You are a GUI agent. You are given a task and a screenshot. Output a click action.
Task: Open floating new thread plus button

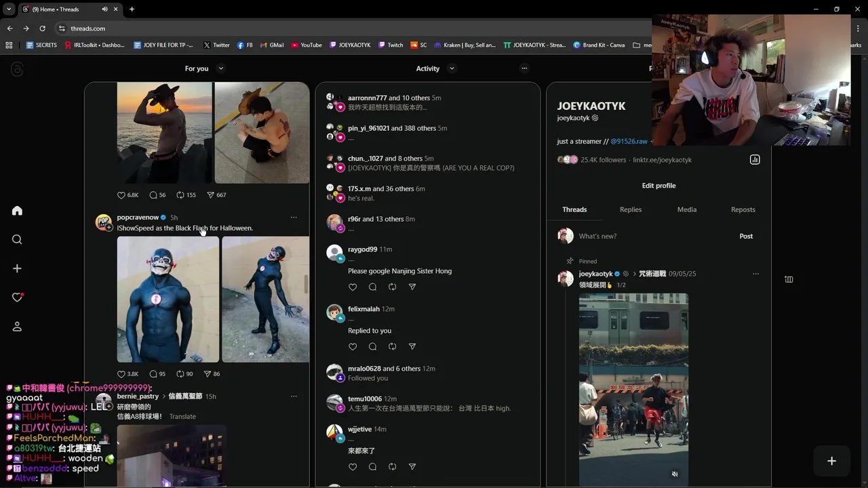coord(831,461)
